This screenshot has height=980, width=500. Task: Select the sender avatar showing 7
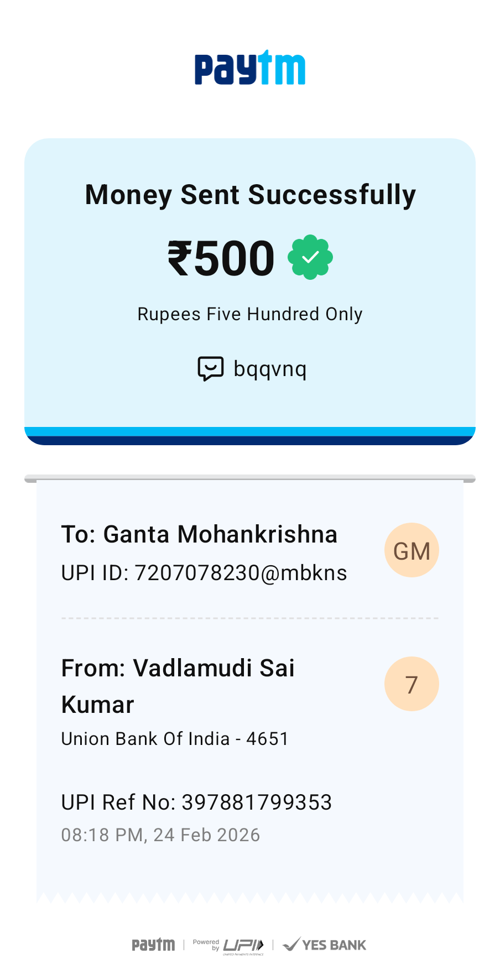coord(412,684)
